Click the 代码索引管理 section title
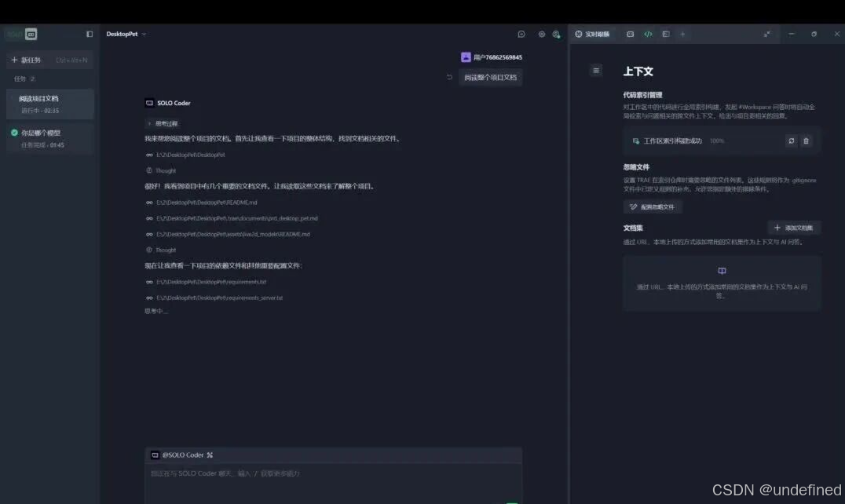The image size is (845, 504). coord(642,95)
